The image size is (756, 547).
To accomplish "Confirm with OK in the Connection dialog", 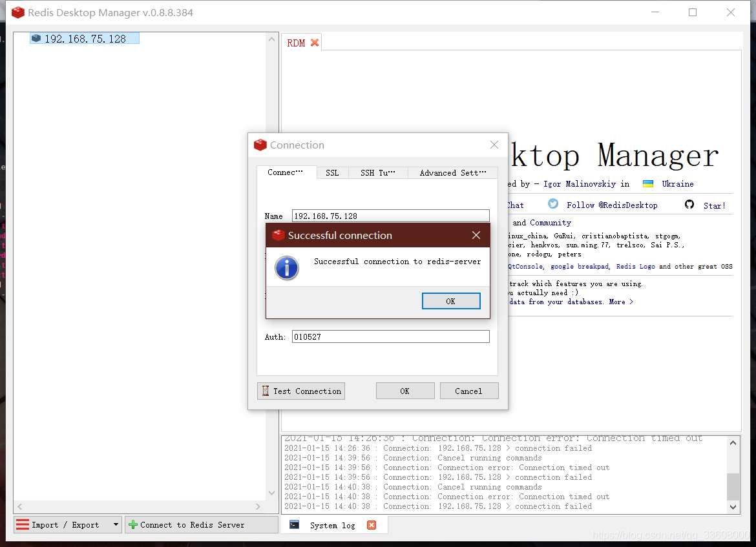I will [405, 391].
